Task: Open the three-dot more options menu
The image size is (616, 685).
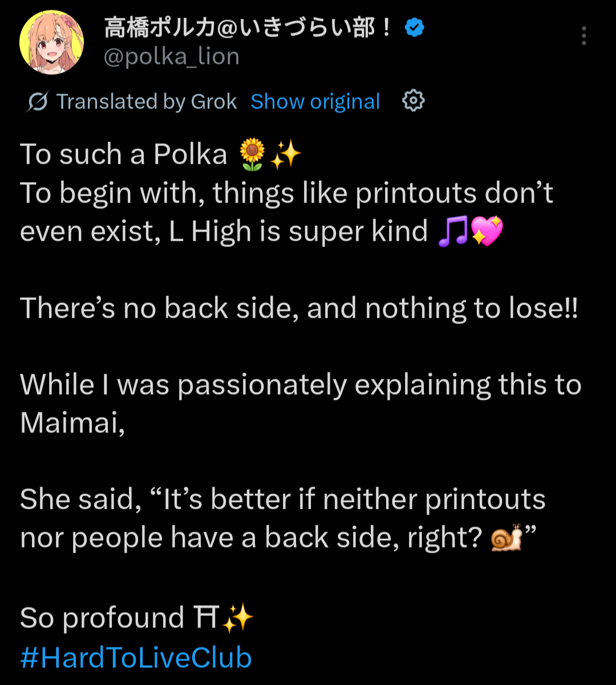Action: [x=583, y=36]
